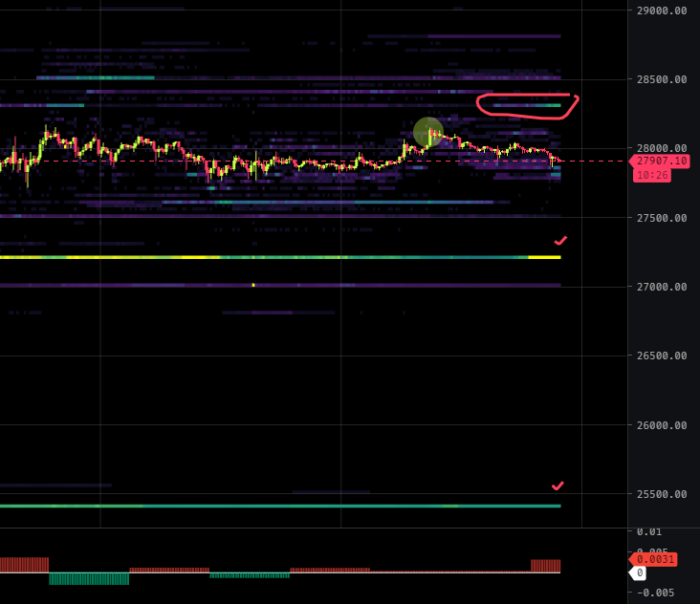Screen dimensions: 700x604
Task: Click the green liquidity line below 25500
Action: click(280, 506)
